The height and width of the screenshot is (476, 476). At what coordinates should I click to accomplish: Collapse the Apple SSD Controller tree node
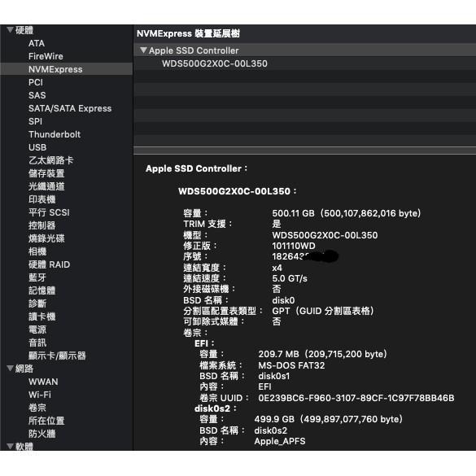[143, 50]
